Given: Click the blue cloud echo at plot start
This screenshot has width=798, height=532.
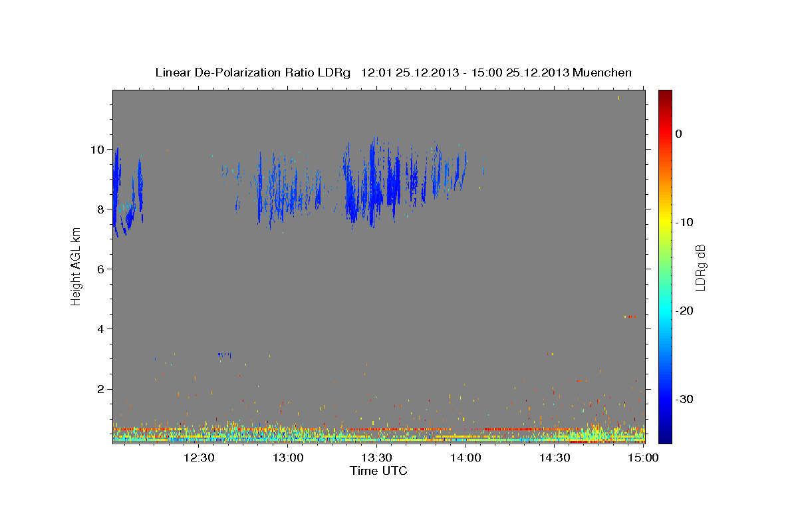Looking at the screenshot, I should [x=116, y=193].
